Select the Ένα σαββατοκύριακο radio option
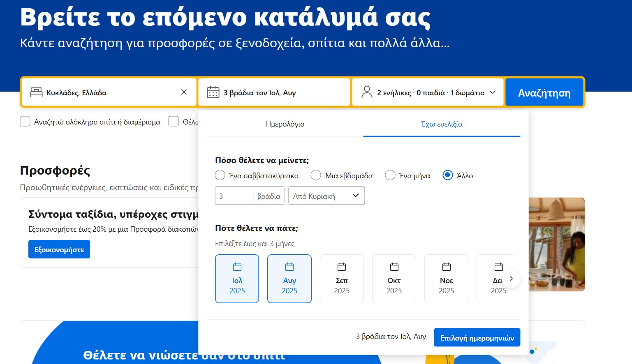The height and width of the screenshot is (364, 632). point(220,175)
